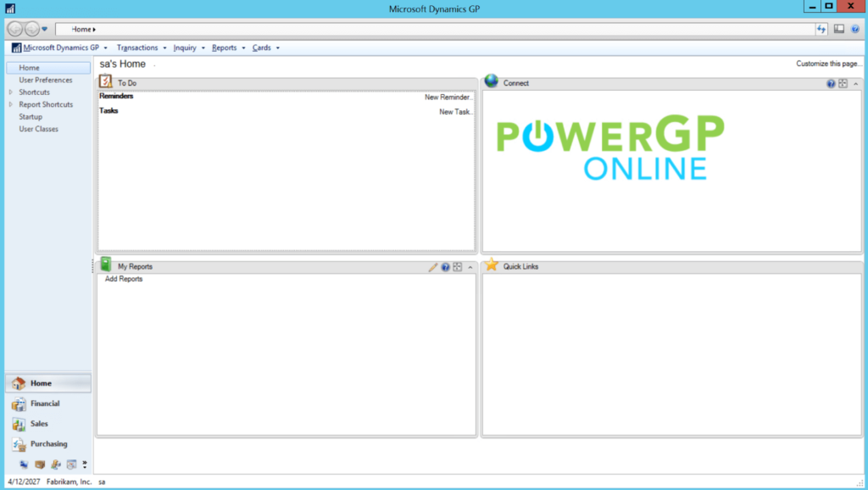This screenshot has width=868, height=490.
Task: Click New Reminder link
Action: (x=448, y=97)
